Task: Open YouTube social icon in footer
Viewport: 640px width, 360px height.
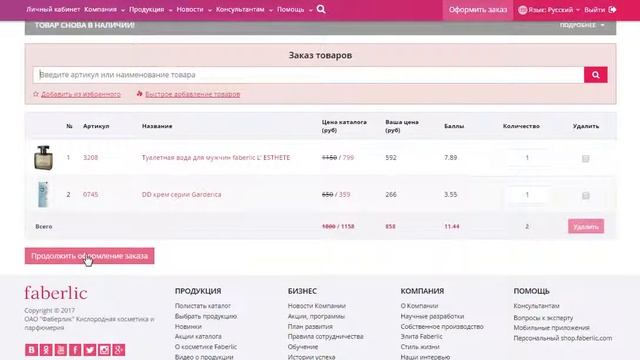Action: pyautogui.click(x=61, y=350)
